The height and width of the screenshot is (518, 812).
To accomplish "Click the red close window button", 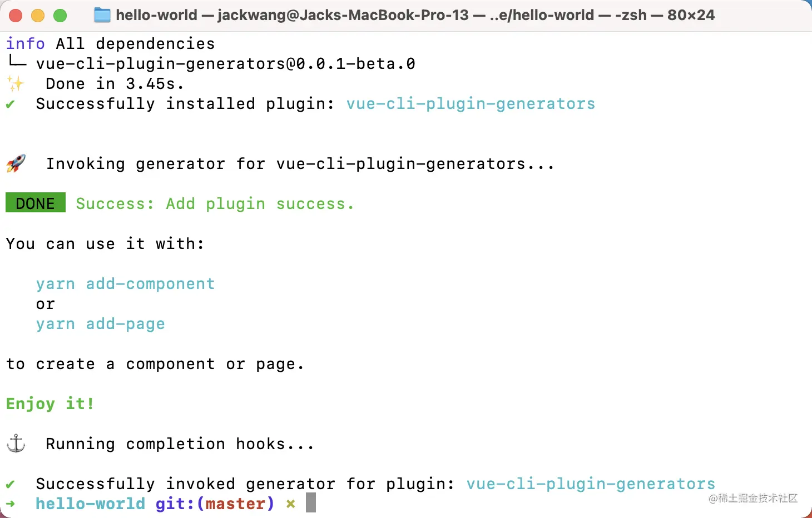I will coord(16,16).
